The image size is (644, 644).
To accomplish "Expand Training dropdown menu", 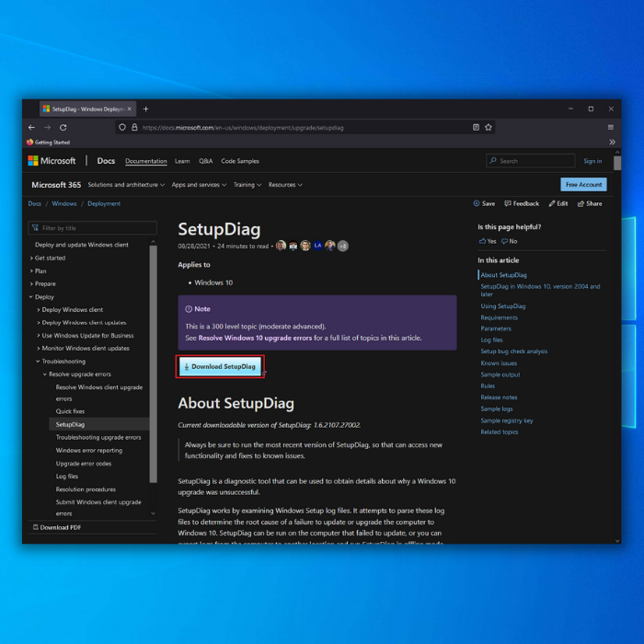I will [247, 185].
